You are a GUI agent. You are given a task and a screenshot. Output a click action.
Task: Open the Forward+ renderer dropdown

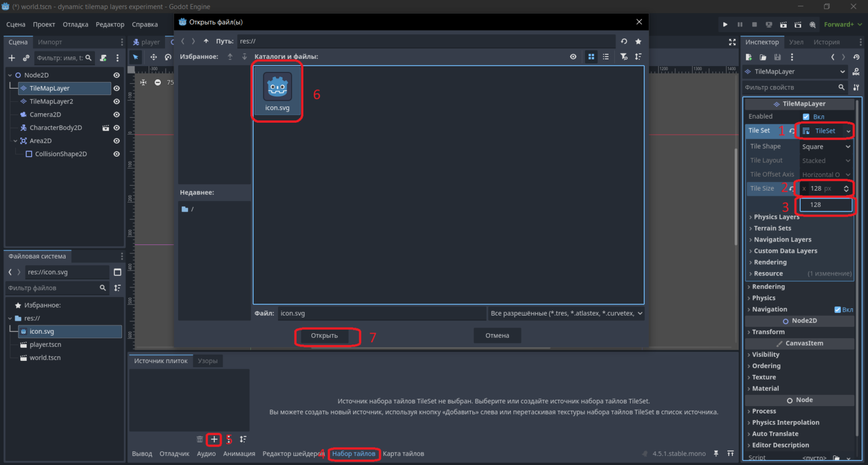(843, 25)
